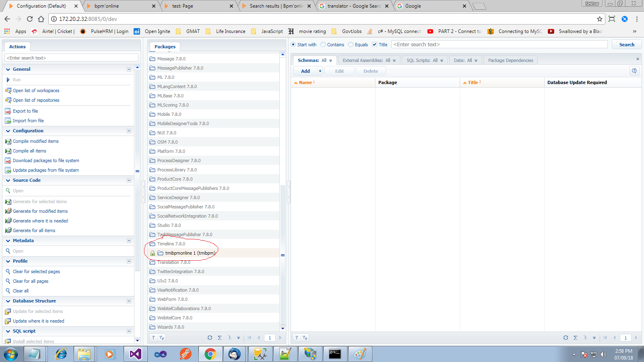Click the Clear all profile icon

click(8, 291)
